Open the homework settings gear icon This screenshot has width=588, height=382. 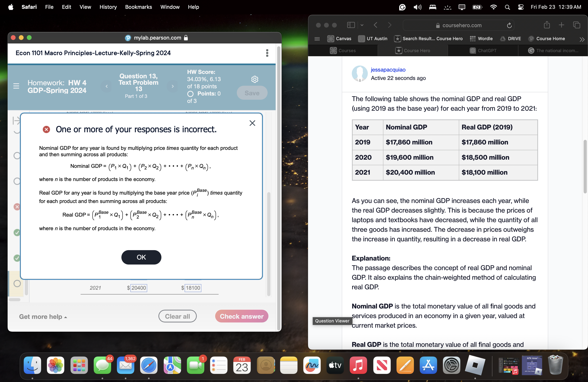[255, 79]
